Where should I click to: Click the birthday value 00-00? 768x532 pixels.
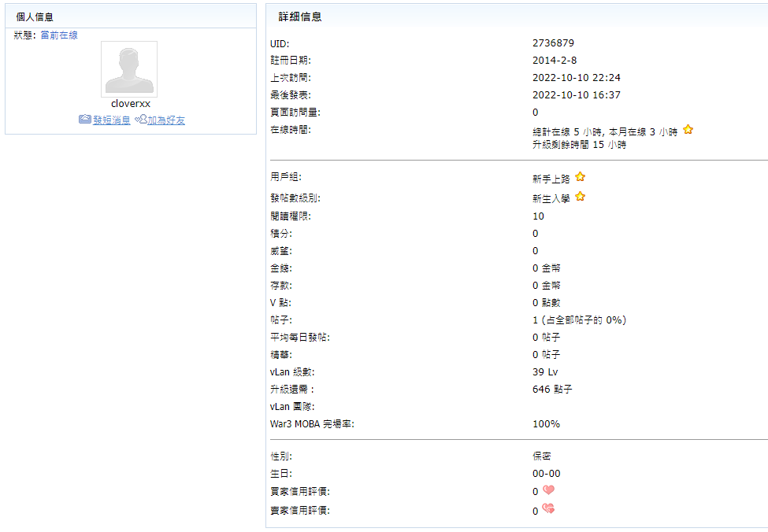click(547, 474)
